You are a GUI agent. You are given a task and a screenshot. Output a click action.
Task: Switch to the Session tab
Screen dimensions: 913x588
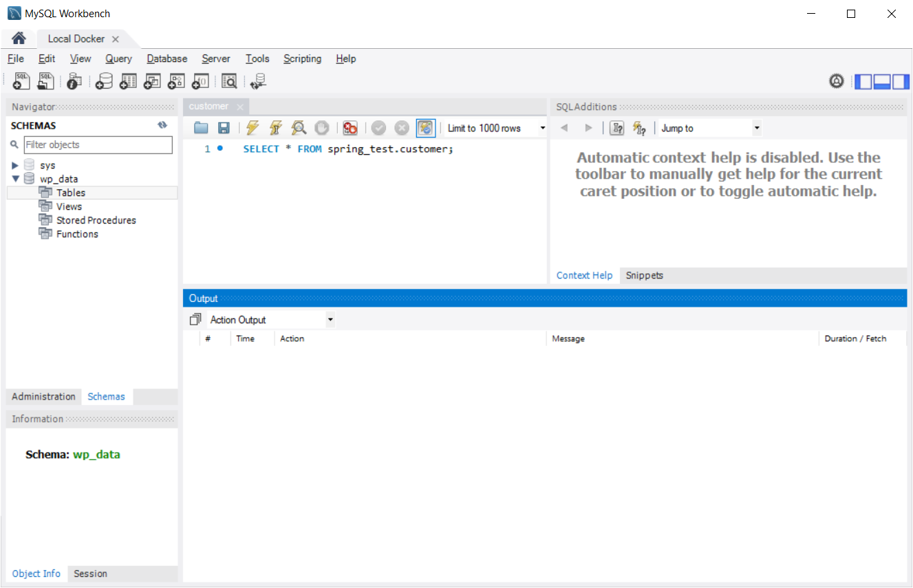tap(91, 574)
